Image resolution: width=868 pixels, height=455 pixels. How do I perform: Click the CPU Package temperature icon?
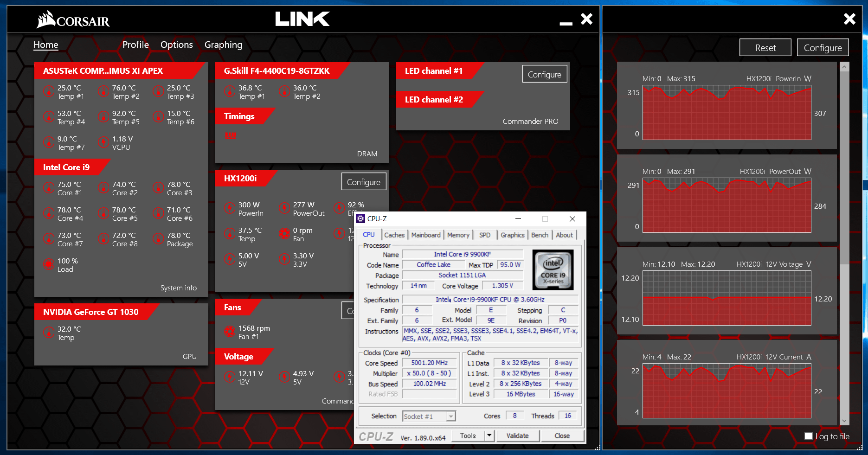pos(158,239)
